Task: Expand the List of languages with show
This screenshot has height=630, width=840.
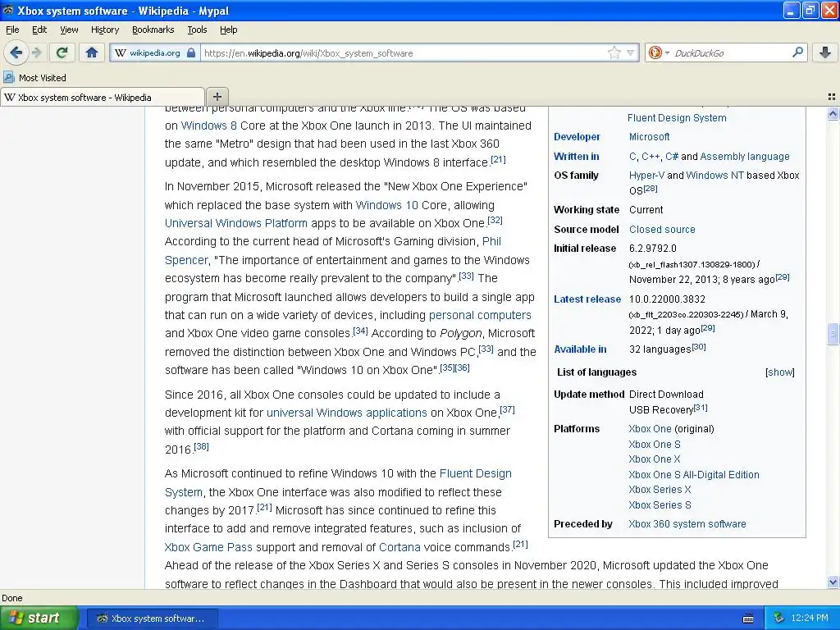Action: pyautogui.click(x=779, y=372)
